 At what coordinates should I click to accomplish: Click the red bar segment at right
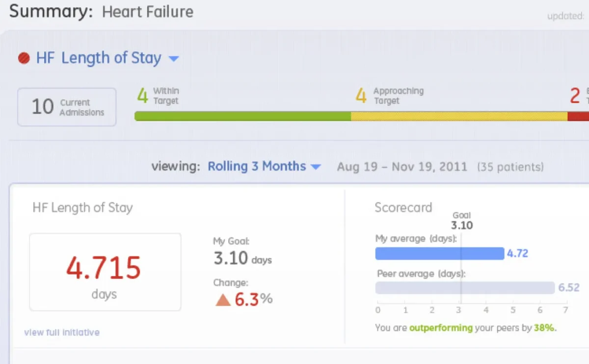[578, 116]
